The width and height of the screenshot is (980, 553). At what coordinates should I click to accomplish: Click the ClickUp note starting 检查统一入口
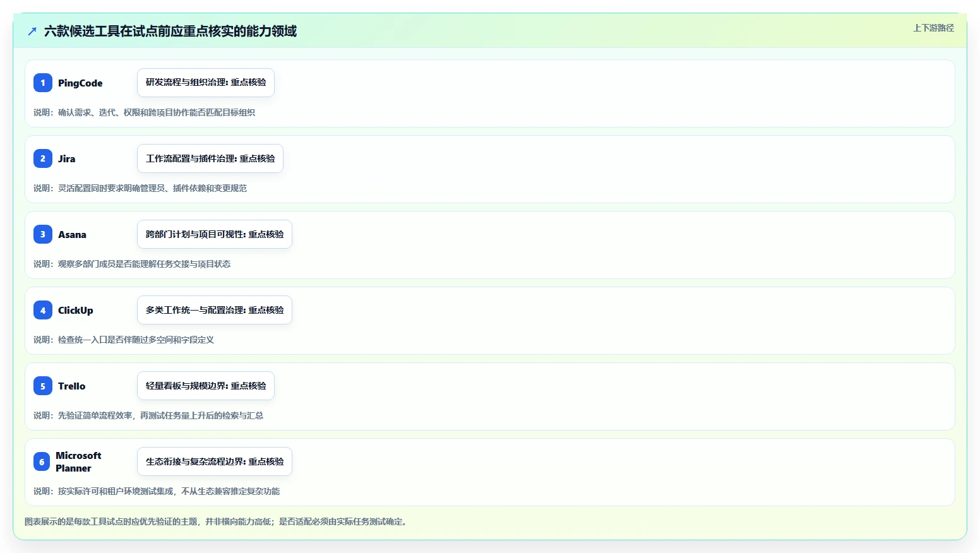124,340
